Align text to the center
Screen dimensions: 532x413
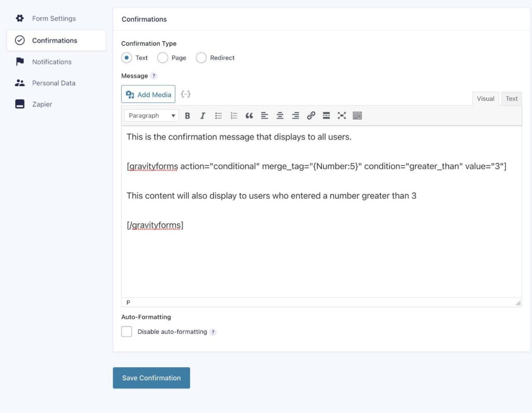point(280,115)
